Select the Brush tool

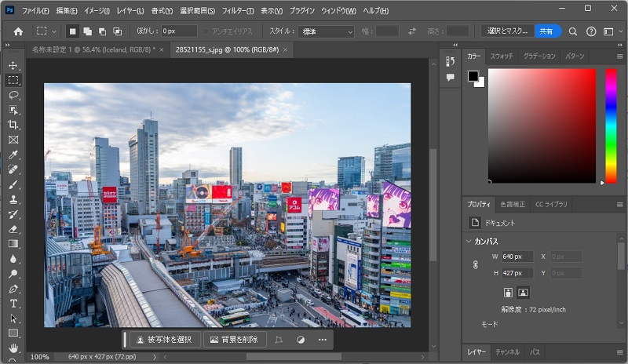click(13, 184)
